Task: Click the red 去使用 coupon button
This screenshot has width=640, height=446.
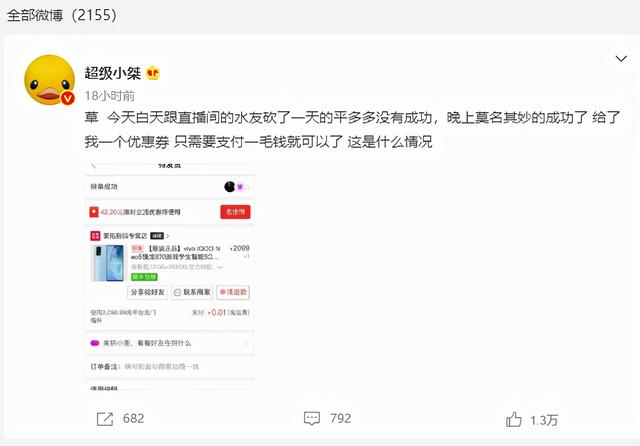Action: [236, 212]
